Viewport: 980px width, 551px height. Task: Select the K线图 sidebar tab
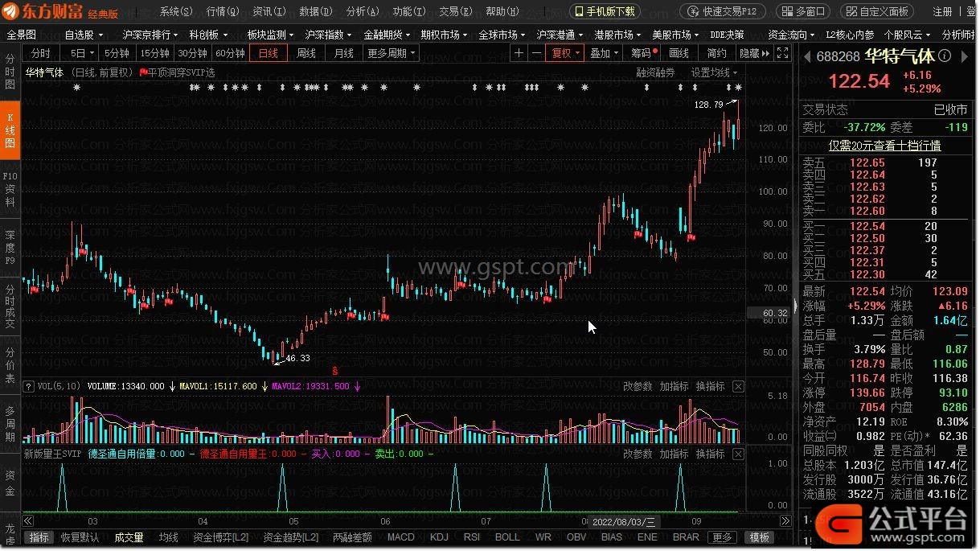click(10, 130)
